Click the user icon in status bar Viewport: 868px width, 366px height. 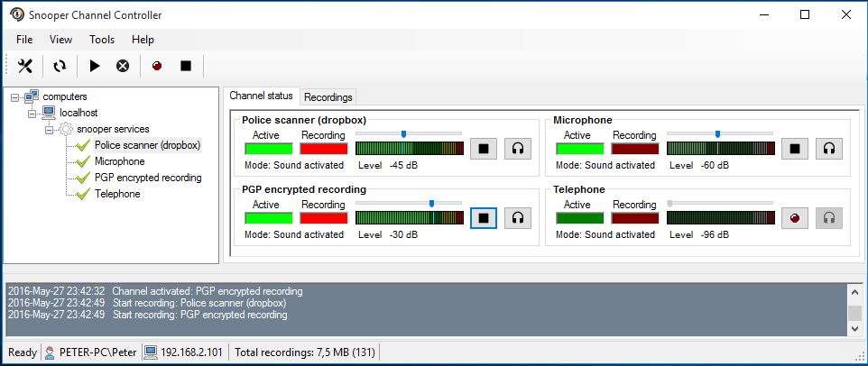(51, 352)
